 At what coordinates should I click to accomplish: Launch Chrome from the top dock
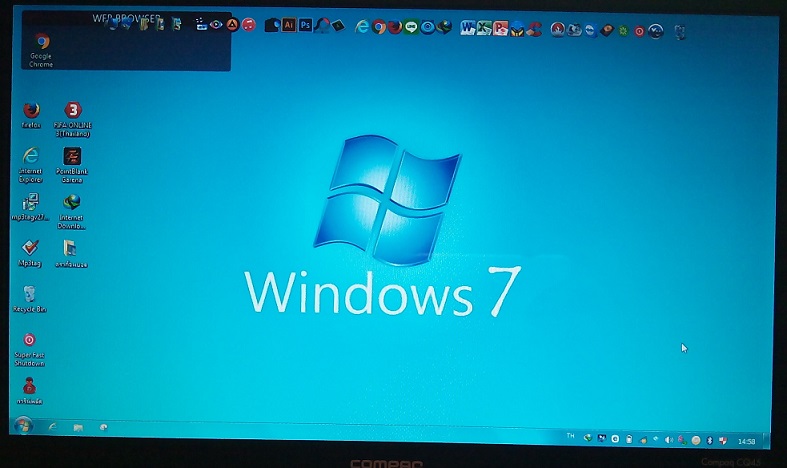pyautogui.click(x=379, y=27)
